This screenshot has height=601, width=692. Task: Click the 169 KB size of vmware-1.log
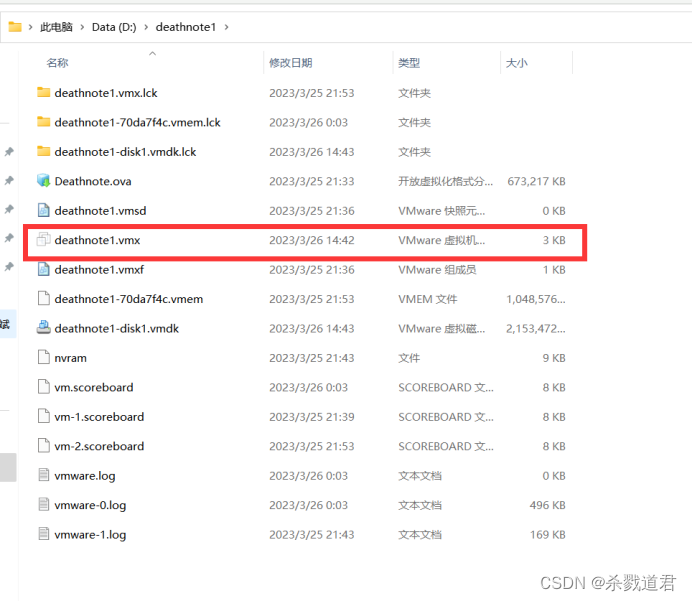coord(547,535)
